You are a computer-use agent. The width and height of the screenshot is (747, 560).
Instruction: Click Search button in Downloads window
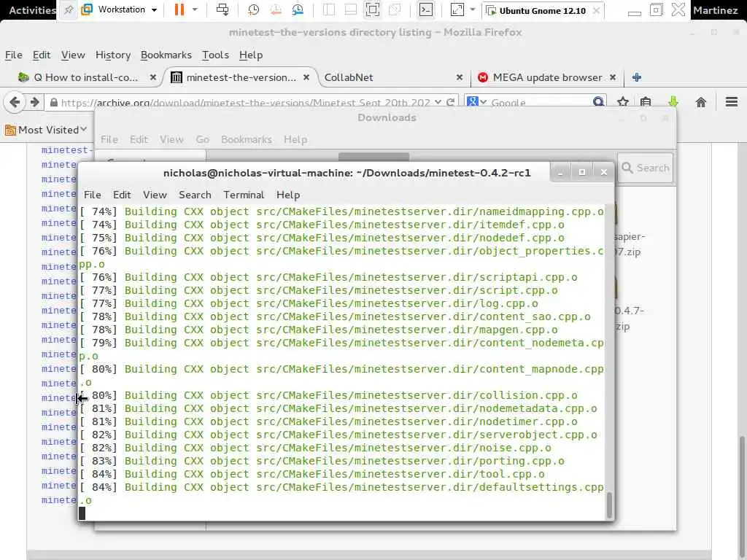646,168
